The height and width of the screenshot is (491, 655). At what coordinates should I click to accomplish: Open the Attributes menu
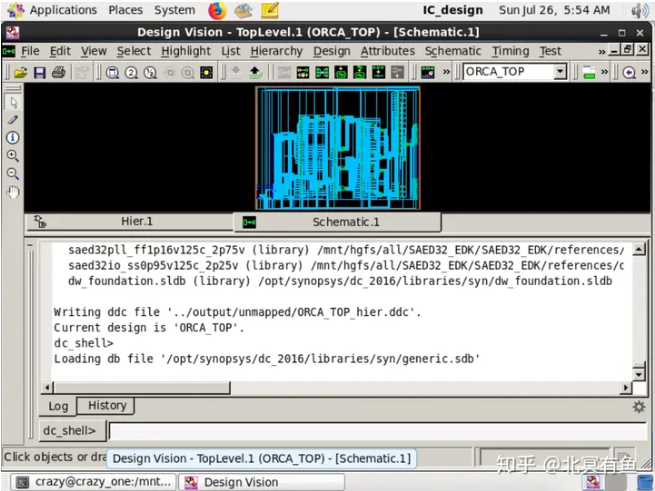click(388, 51)
